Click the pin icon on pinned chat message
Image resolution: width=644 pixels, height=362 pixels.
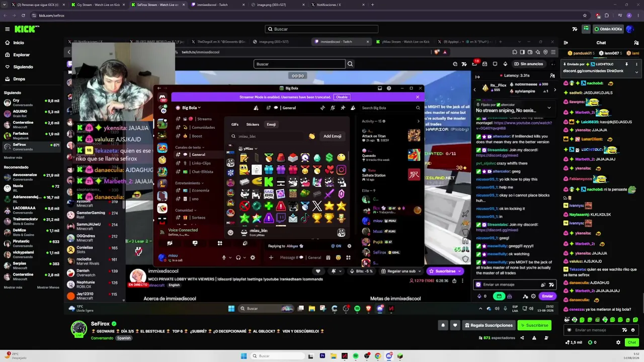pos(626,64)
